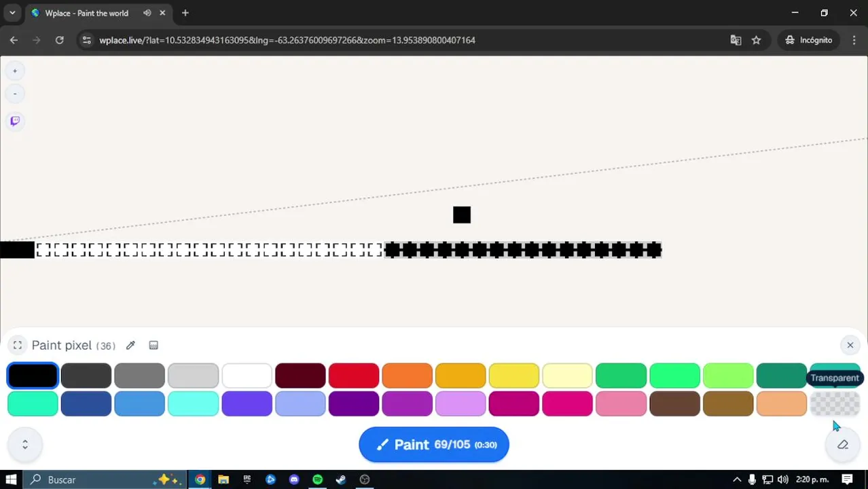The width and height of the screenshot is (868, 489).
Task: Click the single black pixel on canvas
Action: 462,215
